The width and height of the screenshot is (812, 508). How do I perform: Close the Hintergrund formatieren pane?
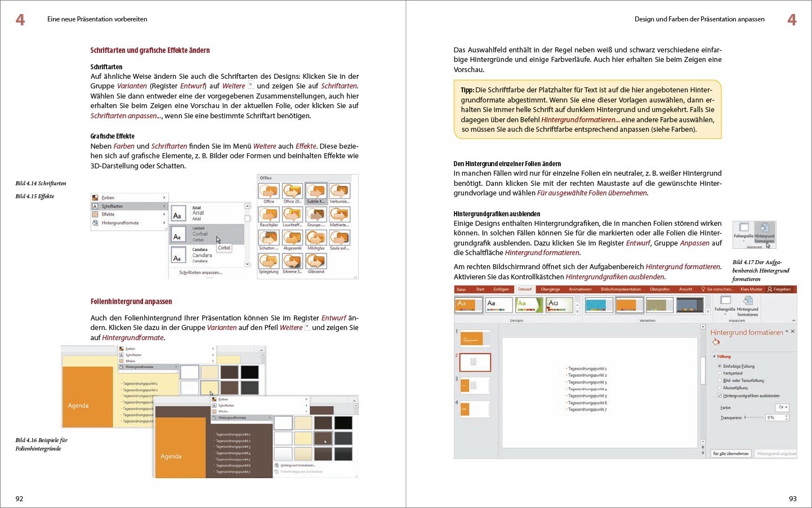coord(793,332)
